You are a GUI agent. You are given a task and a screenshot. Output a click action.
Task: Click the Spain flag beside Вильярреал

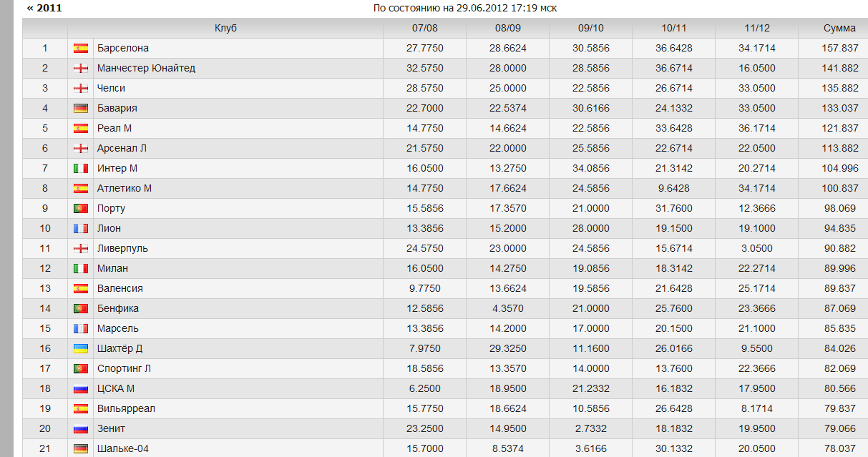81,409
